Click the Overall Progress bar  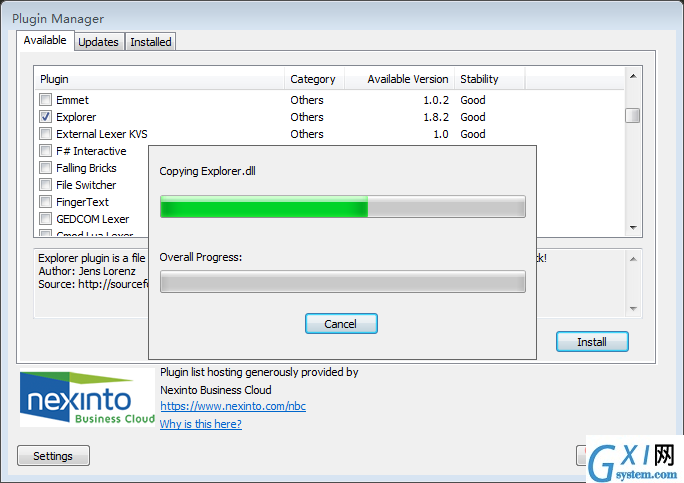(343, 281)
